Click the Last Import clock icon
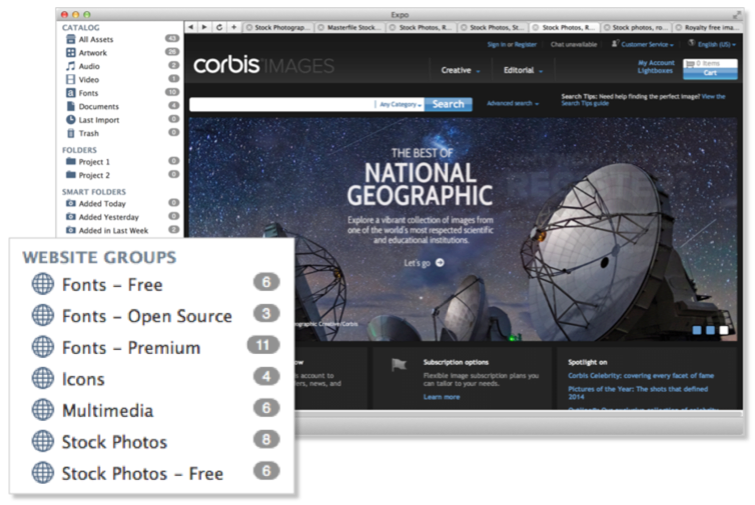 (x=71, y=119)
